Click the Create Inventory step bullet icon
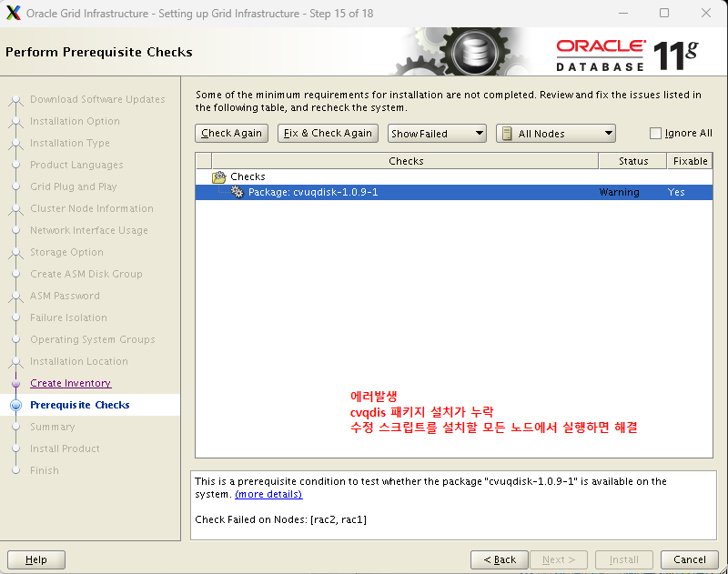This screenshot has width=728, height=574. (15, 383)
